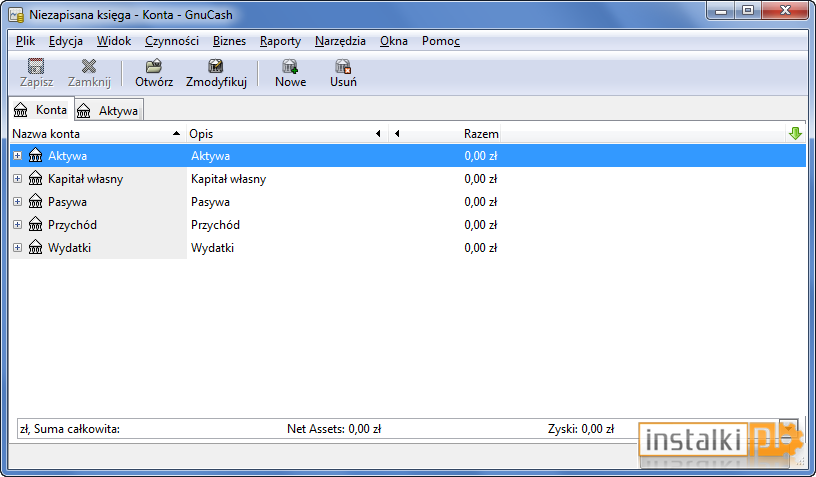Open the Raporty menu
816x477 pixels.
[x=280, y=41]
